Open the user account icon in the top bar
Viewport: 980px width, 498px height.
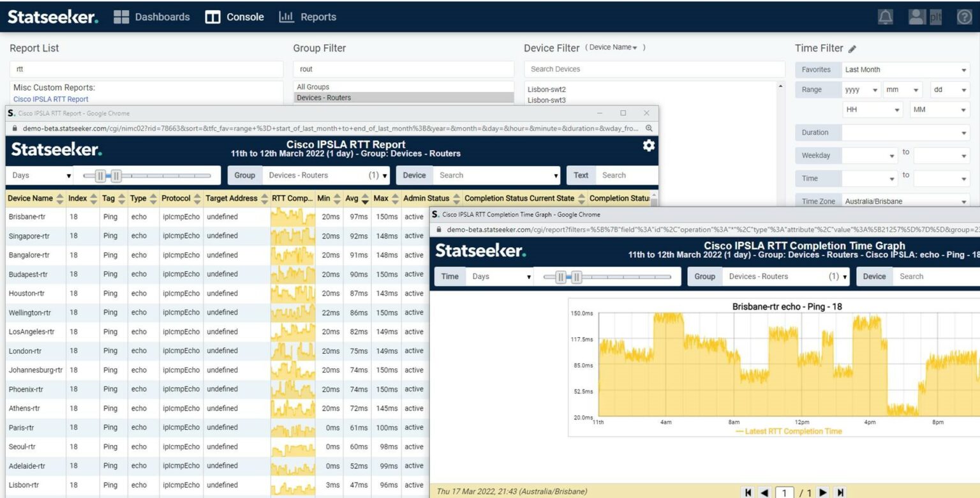point(917,17)
